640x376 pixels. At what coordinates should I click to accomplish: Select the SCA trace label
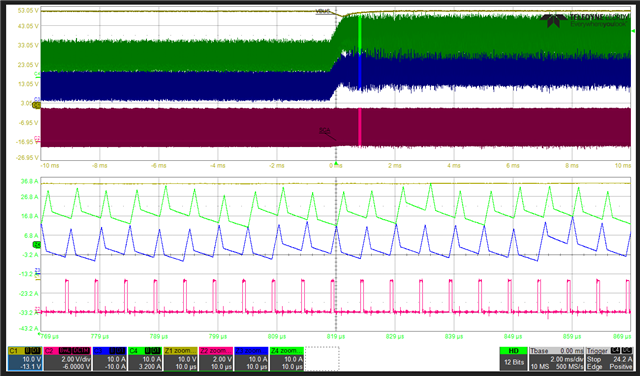tap(325, 130)
